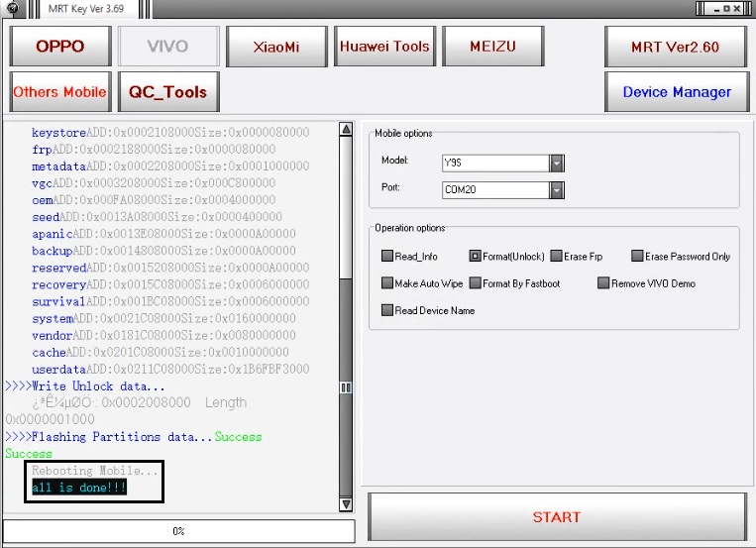
Task: Click the 'Write Unlock data...' log line
Action: click(85, 386)
